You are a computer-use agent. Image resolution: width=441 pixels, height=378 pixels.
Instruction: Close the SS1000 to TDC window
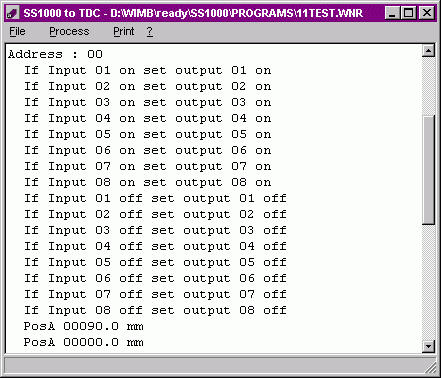tap(426, 13)
